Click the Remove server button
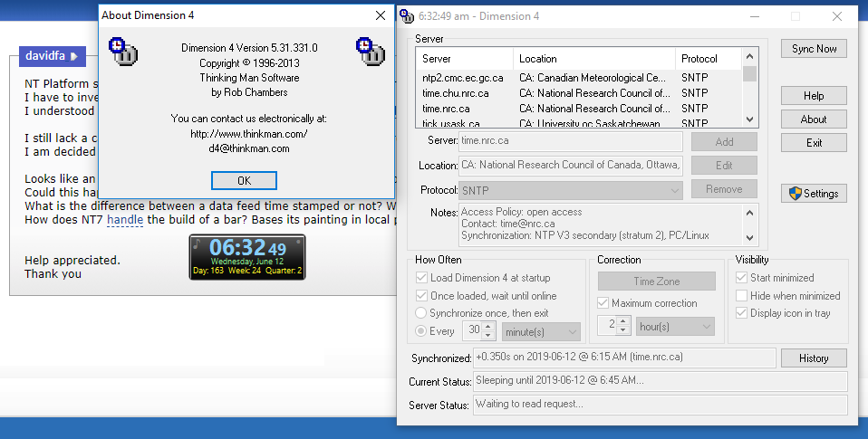This screenshot has width=868, height=439. pyautogui.click(x=724, y=189)
